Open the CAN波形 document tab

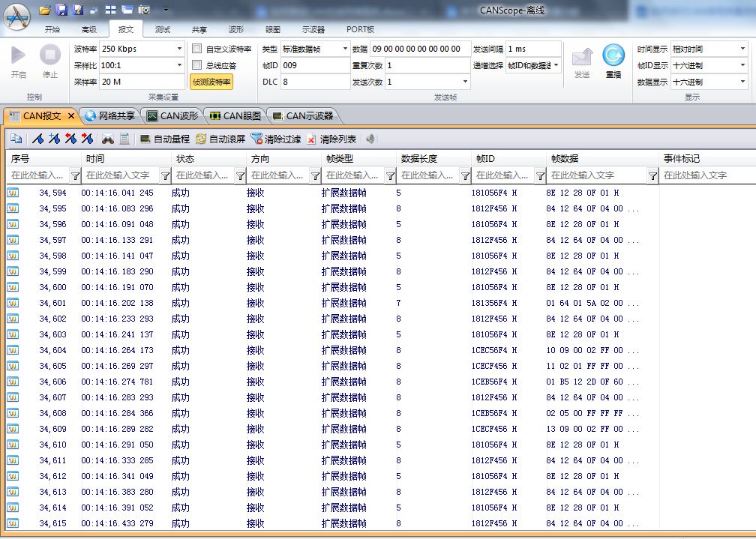(x=172, y=115)
